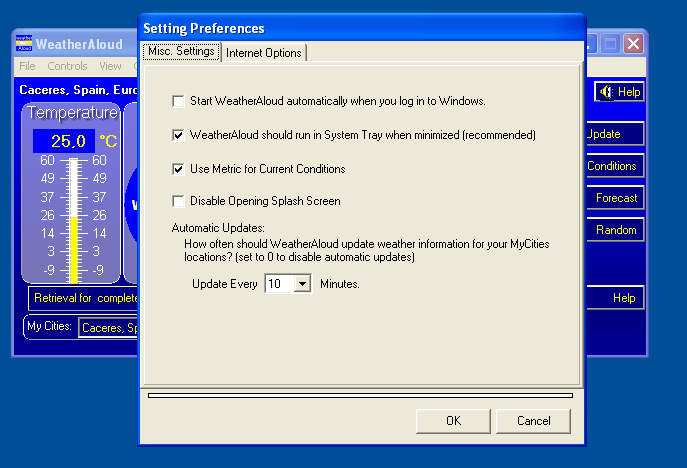The height and width of the screenshot is (468, 687).
Task: Click the My Cities field showing Caceres
Action: (x=108, y=328)
